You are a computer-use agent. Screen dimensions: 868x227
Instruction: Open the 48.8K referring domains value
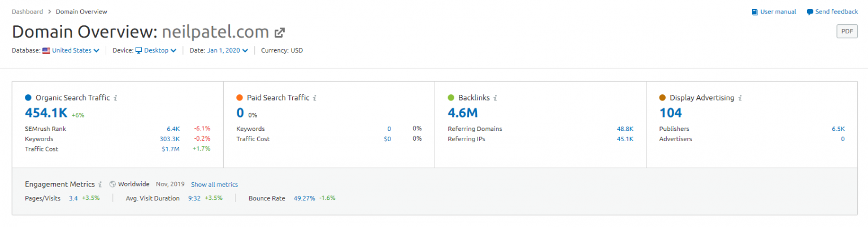point(625,129)
